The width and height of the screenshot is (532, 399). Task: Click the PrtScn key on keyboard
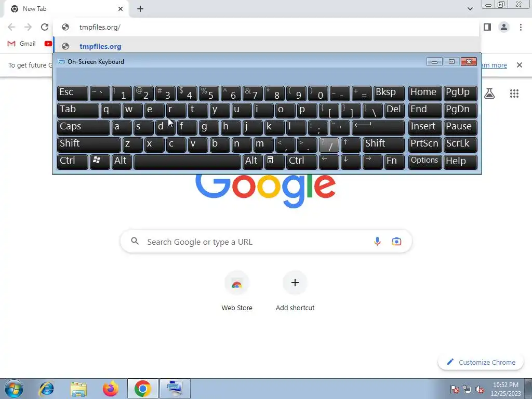click(425, 145)
